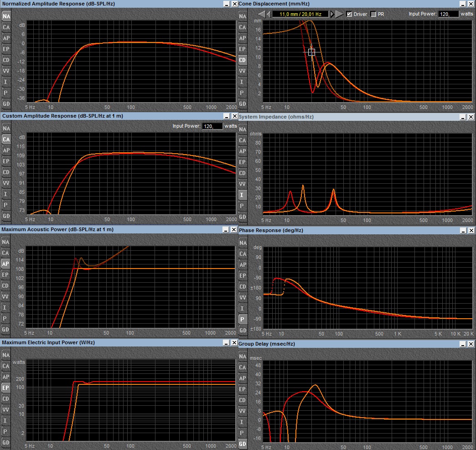
Task: Uncheck the Driver checkbox in Cone Displacement
Action: tap(349, 14)
